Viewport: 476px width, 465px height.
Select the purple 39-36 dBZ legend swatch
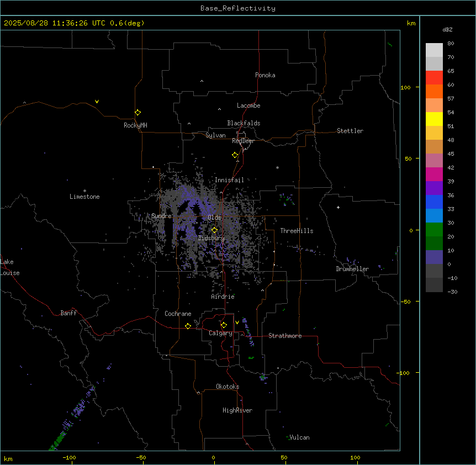[434, 188]
